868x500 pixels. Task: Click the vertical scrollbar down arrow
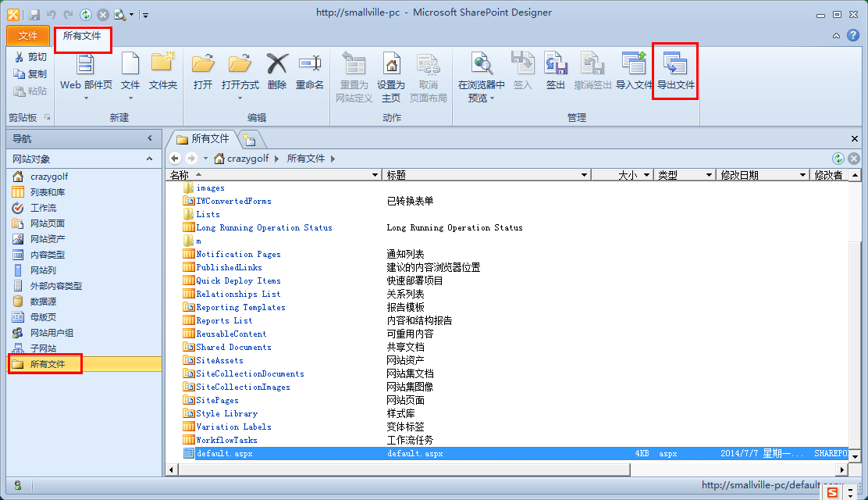pos(855,457)
